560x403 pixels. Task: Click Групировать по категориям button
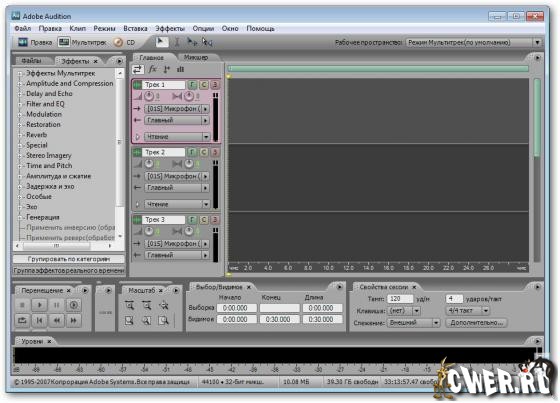pyautogui.click(x=69, y=259)
